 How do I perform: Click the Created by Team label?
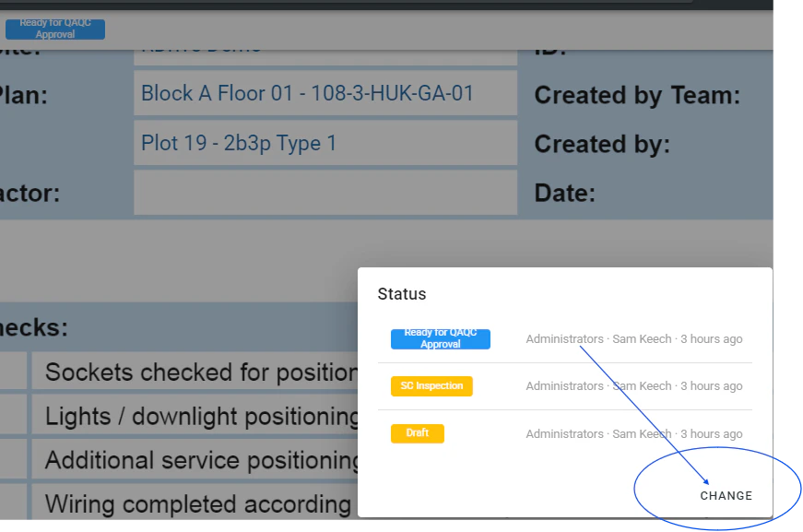[x=638, y=95]
